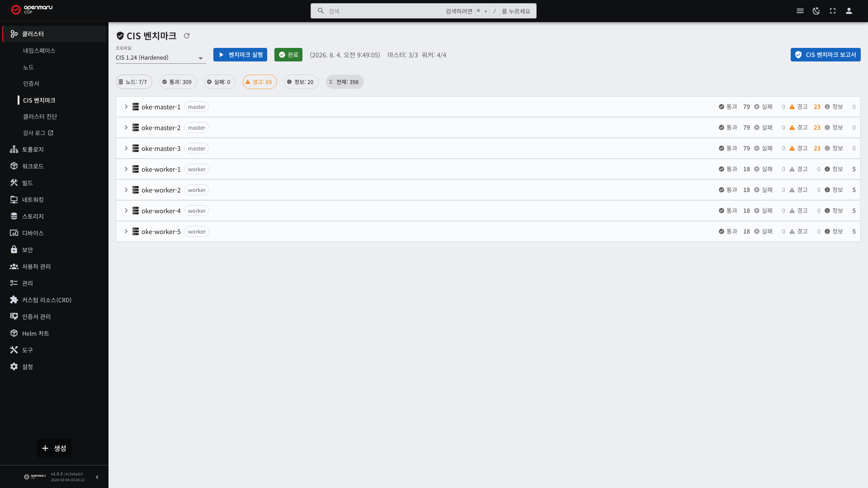Click server icon for oke-master-1
Screen dimensions: 868x488
pyautogui.click(x=136, y=107)
